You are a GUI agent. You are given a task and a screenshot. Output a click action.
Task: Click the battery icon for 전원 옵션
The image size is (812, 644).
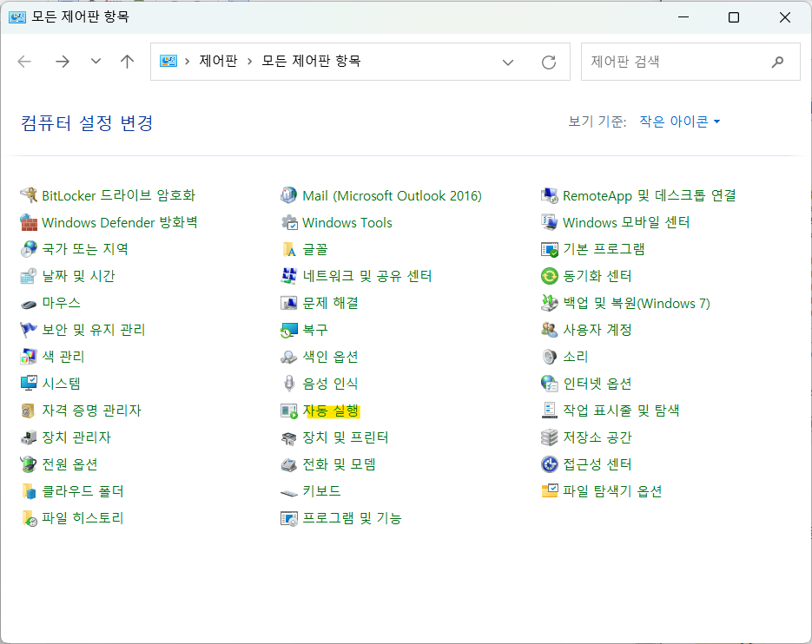tap(29, 464)
